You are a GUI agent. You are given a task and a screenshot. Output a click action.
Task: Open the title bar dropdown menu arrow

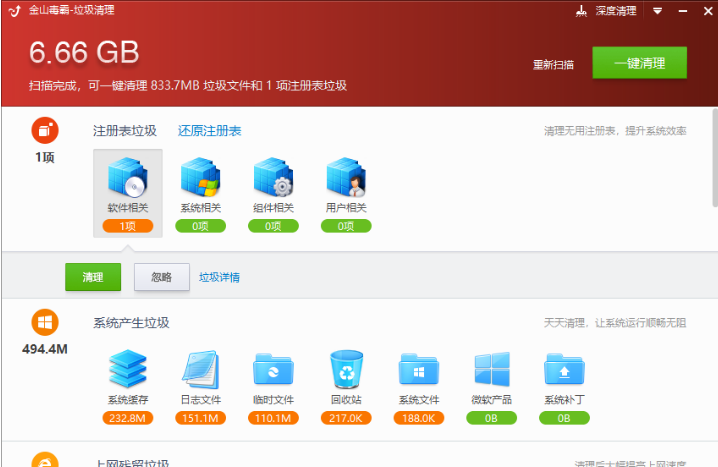coord(657,11)
